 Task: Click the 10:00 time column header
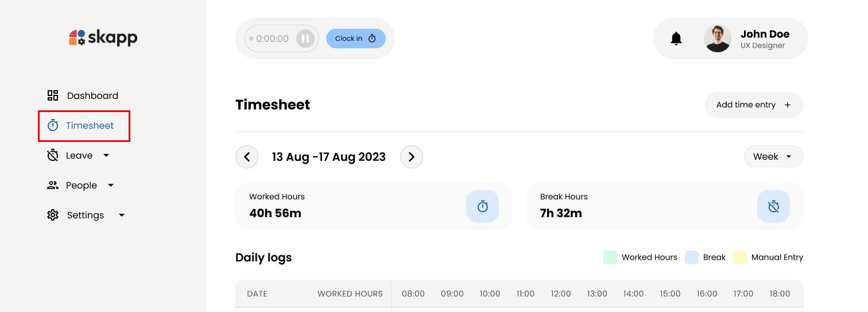point(490,294)
